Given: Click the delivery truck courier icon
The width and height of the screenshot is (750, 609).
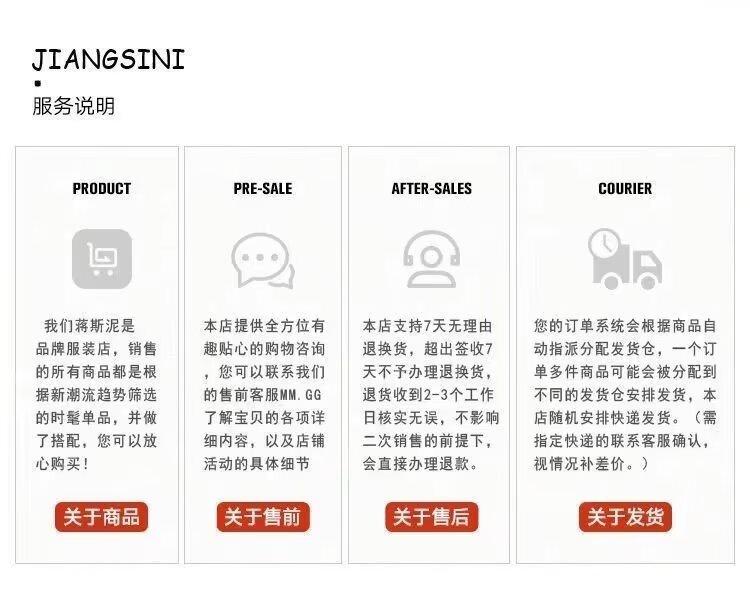Looking at the screenshot, I should [625, 259].
